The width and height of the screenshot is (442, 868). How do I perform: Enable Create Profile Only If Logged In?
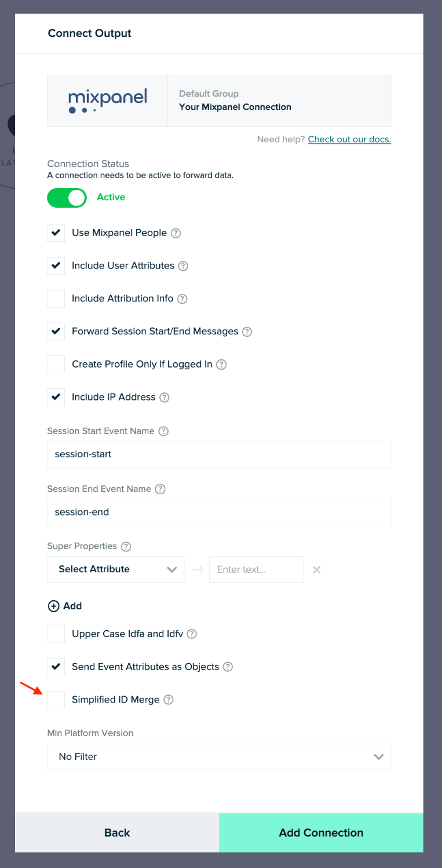56,364
